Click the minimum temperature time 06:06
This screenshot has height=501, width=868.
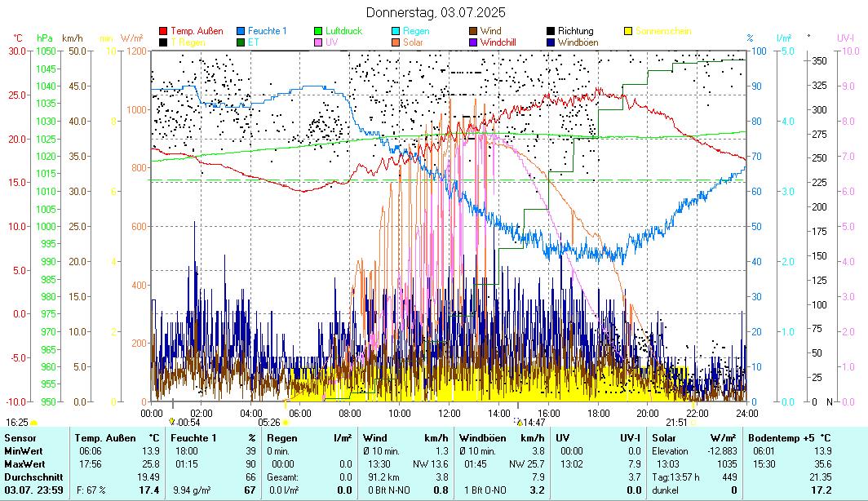(91, 451)
